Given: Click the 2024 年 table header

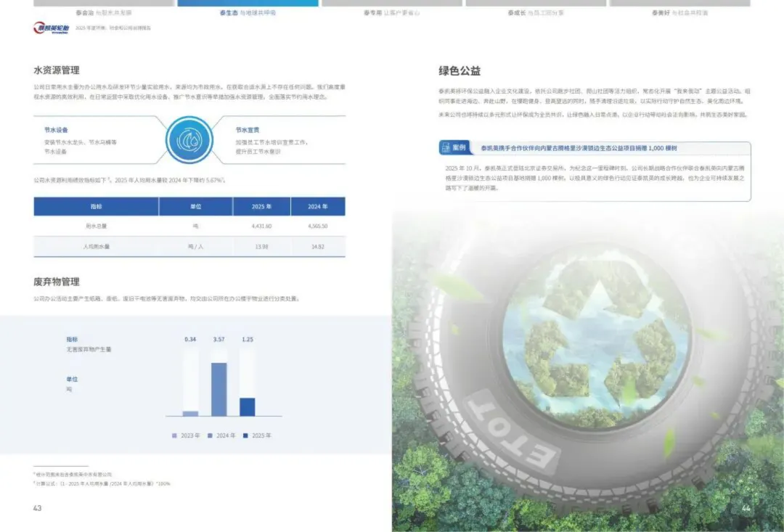Looking at the screenshot, I should pos(318,207).
